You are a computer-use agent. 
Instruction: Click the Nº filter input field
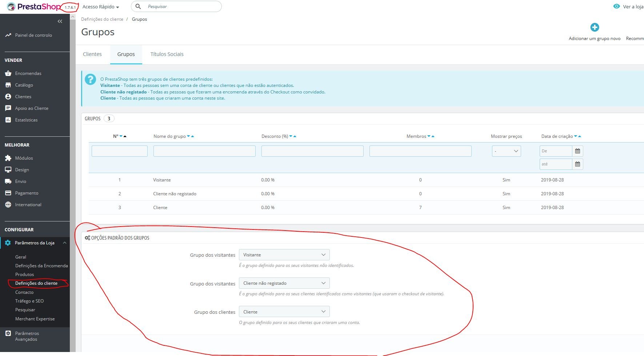coord(120,151)
